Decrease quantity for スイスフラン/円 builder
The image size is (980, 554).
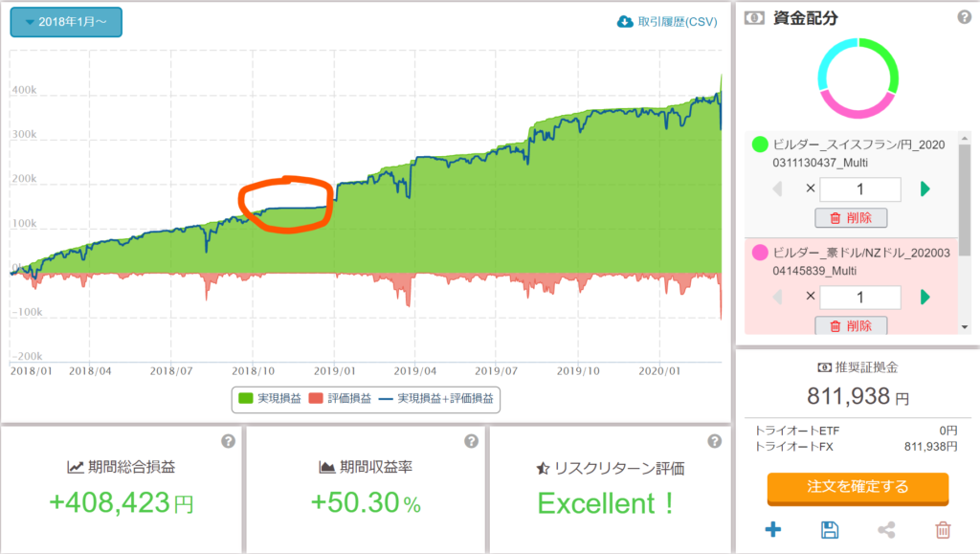click(x=776, y=189)
